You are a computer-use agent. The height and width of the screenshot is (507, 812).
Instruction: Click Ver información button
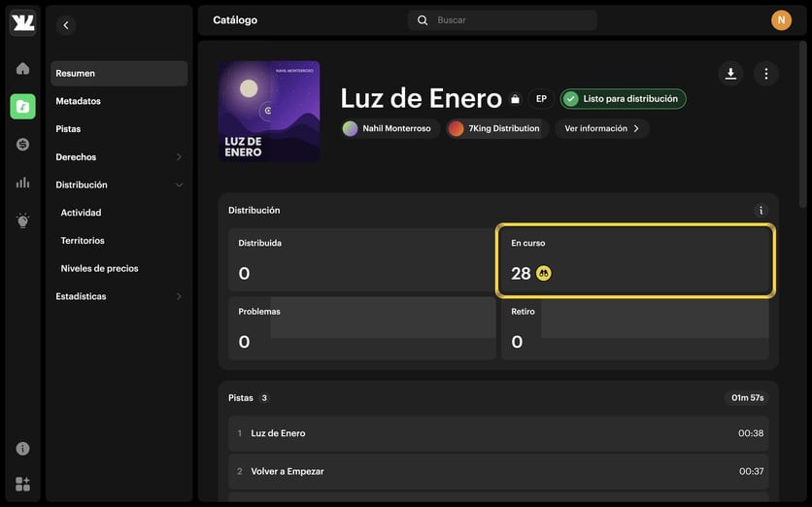[602, 128]
